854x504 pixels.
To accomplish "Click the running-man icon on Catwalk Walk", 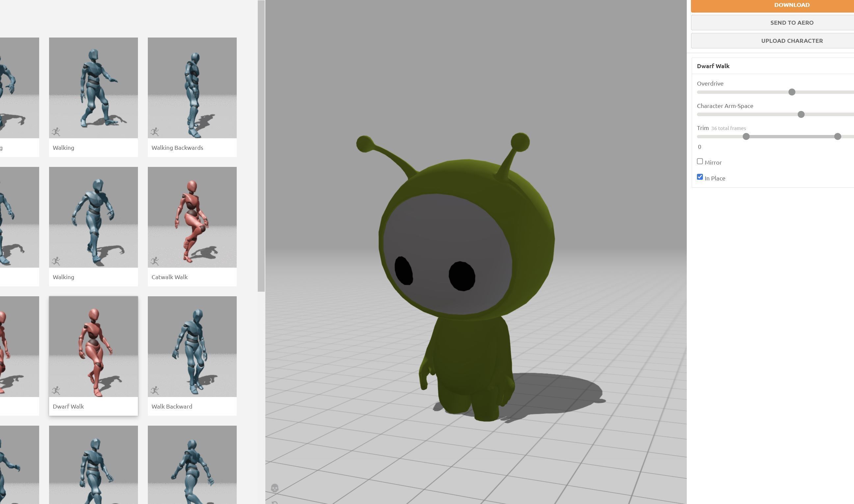I will coord(155,261).
